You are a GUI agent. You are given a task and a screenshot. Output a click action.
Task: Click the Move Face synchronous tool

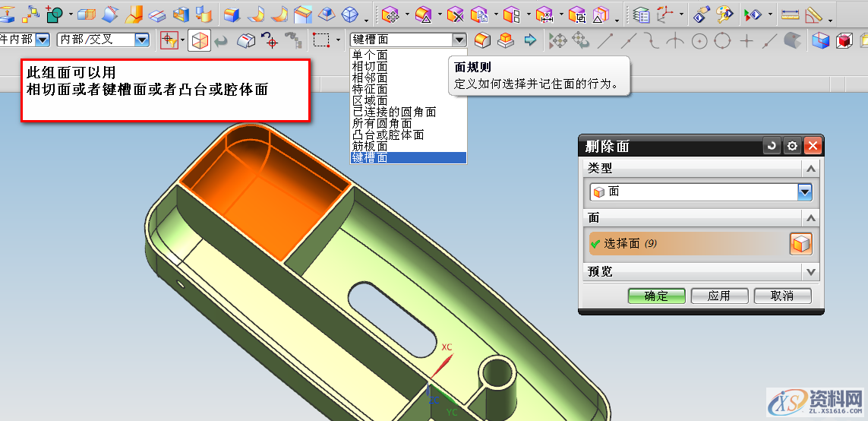391,14
